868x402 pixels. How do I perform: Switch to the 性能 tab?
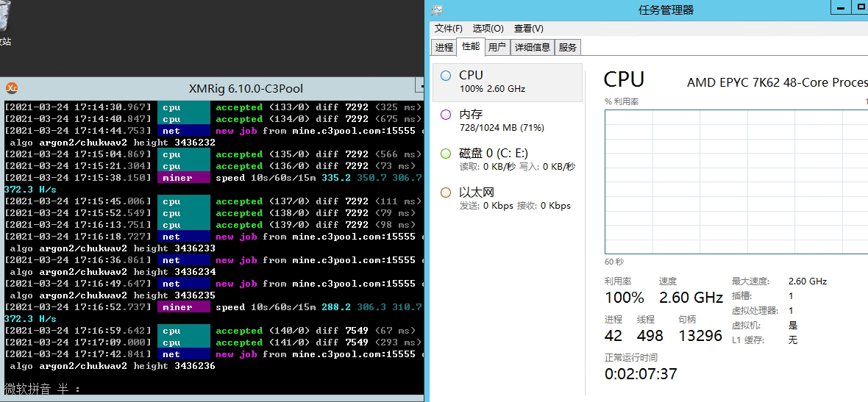coord(471,46)
